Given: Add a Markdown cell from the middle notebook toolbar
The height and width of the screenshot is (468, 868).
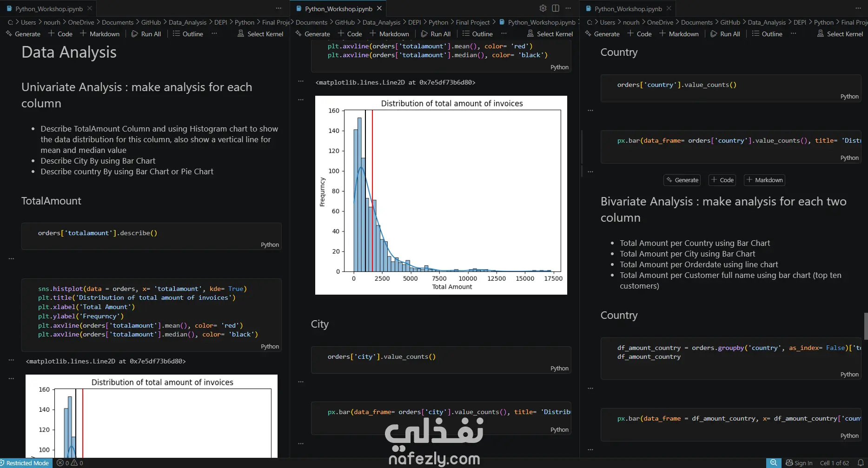Looking at the screenshot, I should pos(389,34).
